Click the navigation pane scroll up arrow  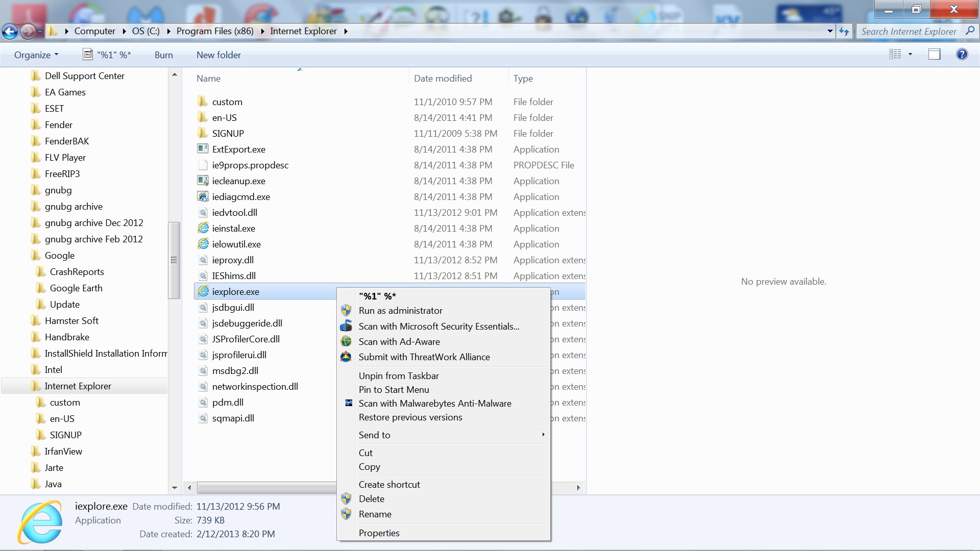pos(174,75)
